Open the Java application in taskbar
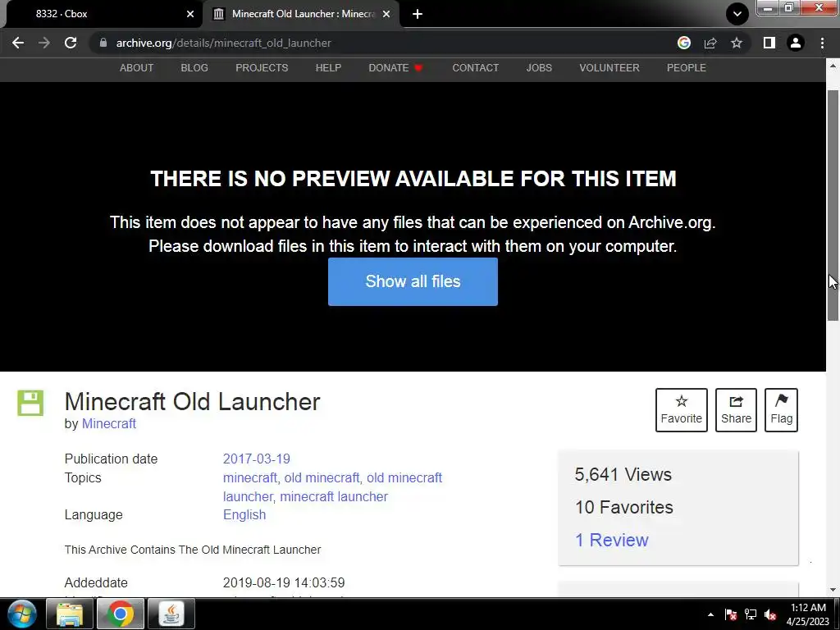The image size is (840, 630). [x=171, y=614]
